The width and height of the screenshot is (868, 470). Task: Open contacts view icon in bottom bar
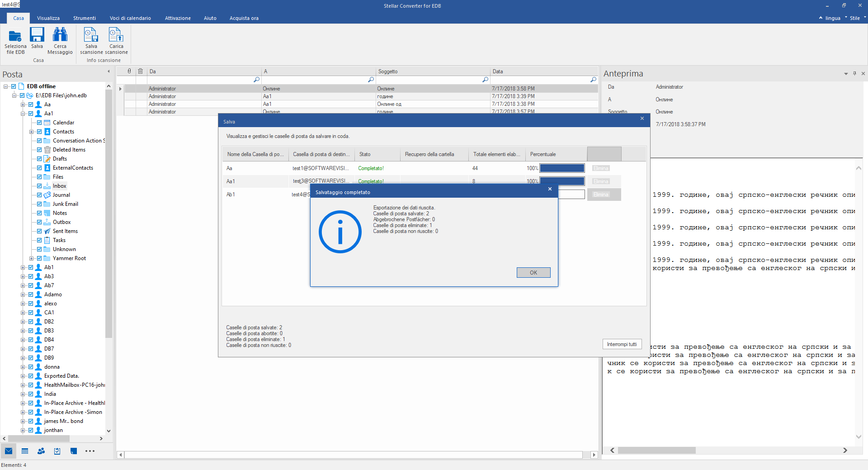(x=41, y=451)
